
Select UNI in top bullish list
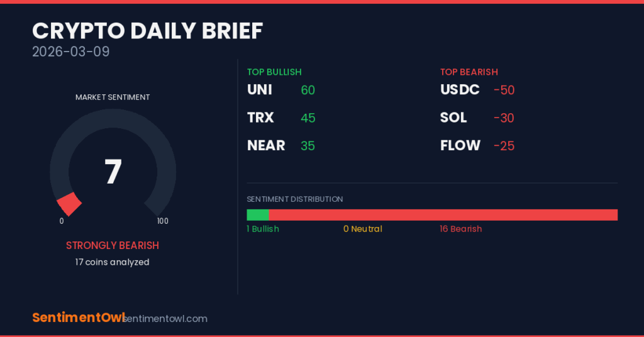click(x=260, y=90)
